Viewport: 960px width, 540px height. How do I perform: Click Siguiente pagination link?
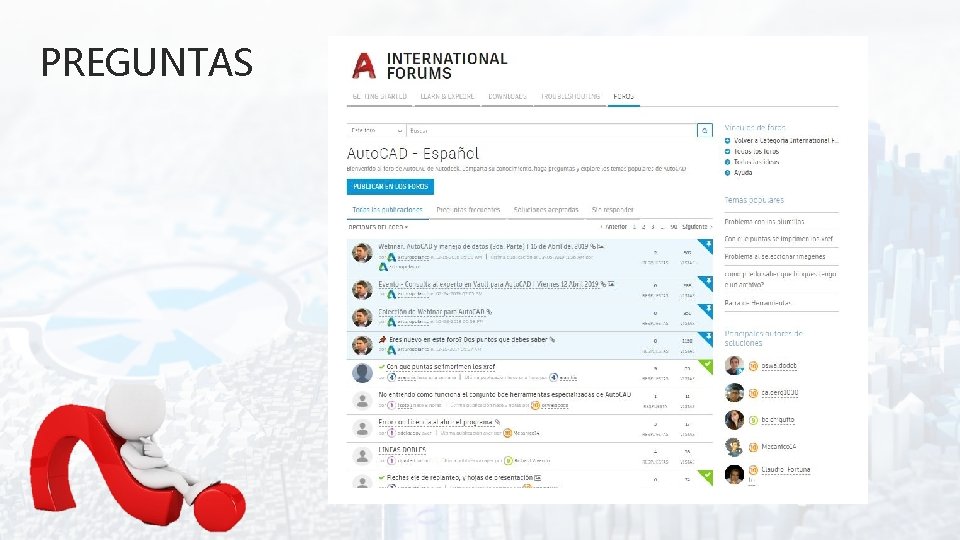point(697,227)
